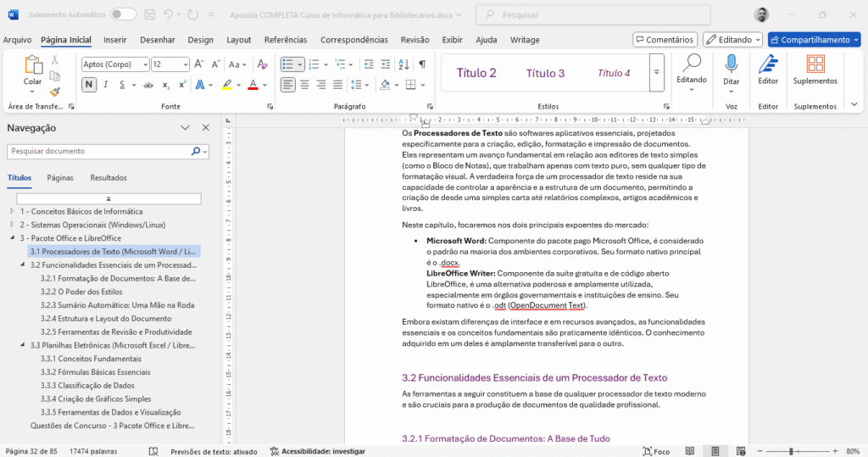Apply italic formatting to text

[106, 85]
